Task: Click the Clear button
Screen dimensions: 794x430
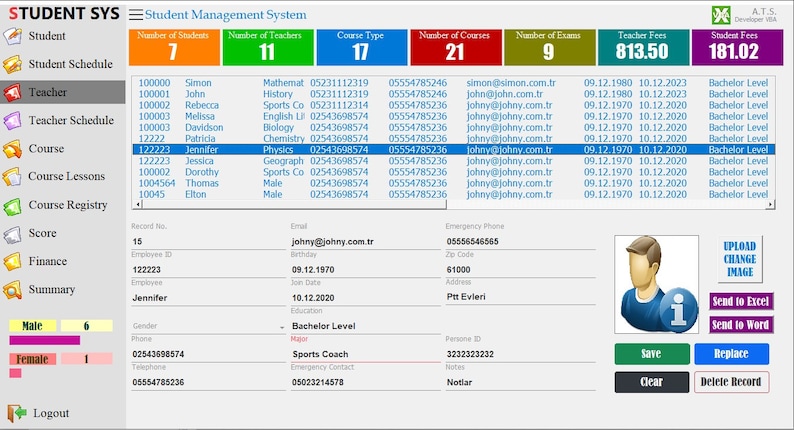Action: (652, 382)
